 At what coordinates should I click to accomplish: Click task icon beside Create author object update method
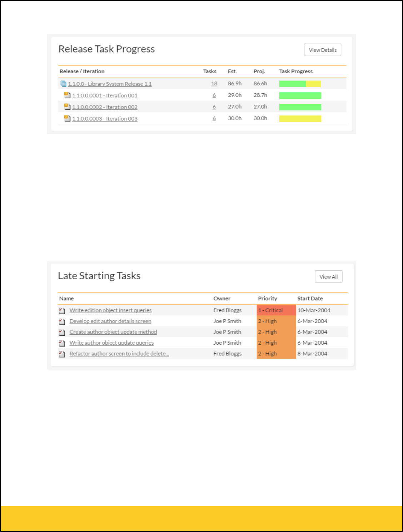(62, 332)
